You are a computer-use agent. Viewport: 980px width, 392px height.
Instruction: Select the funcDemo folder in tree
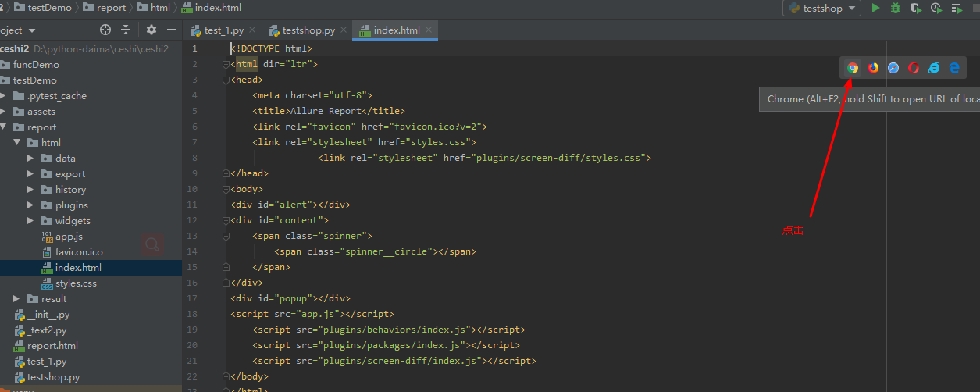click(x=36, y=64)
